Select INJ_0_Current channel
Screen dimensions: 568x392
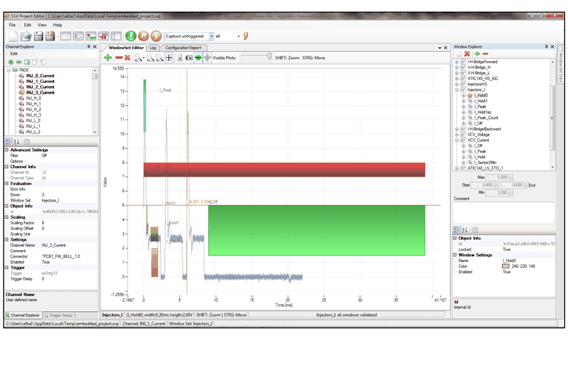pos(40,76)
